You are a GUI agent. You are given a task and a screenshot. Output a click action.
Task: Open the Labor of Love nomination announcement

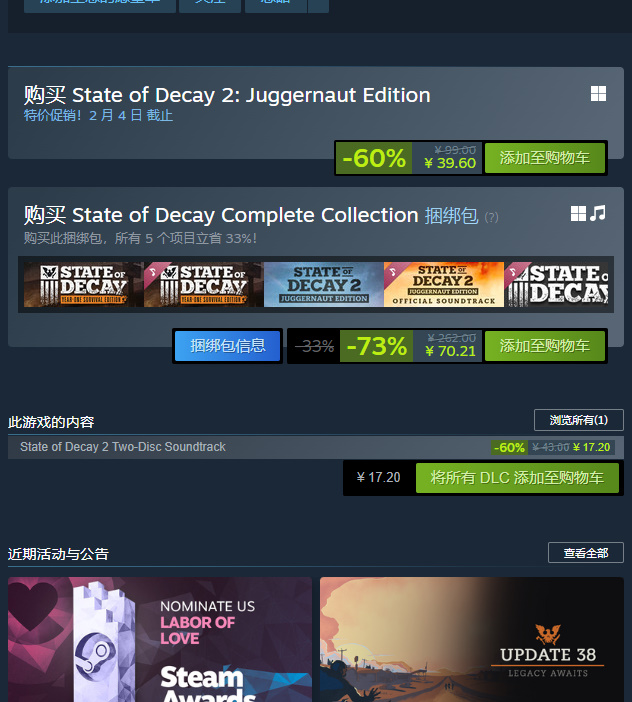click(160, 639)
